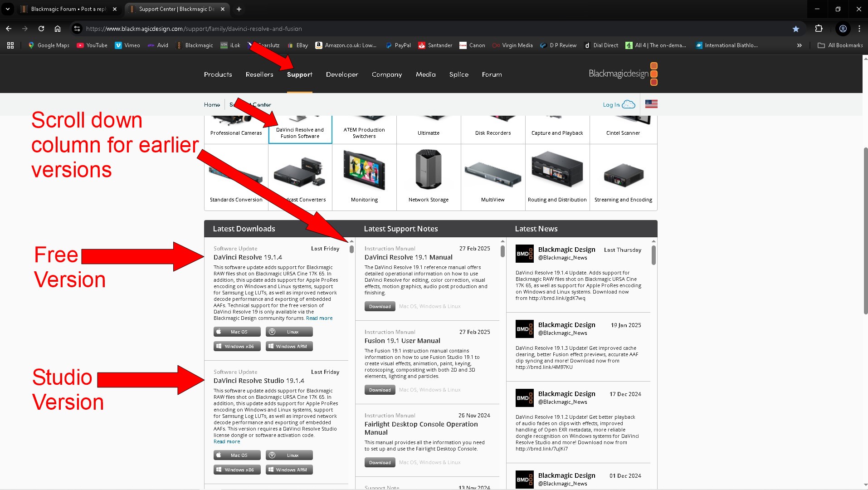
Task: Open a new browser tab
Action: coord(239,9)
